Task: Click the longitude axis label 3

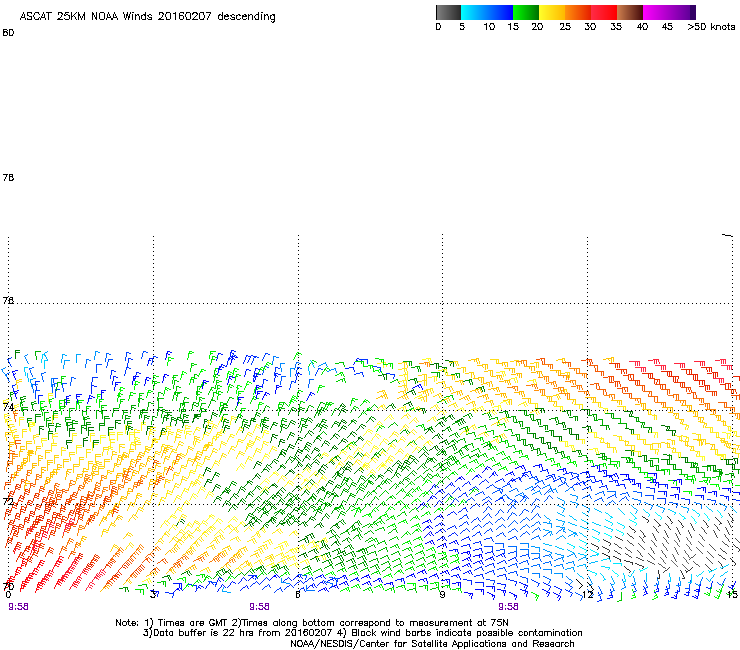Action: (153, 594)
